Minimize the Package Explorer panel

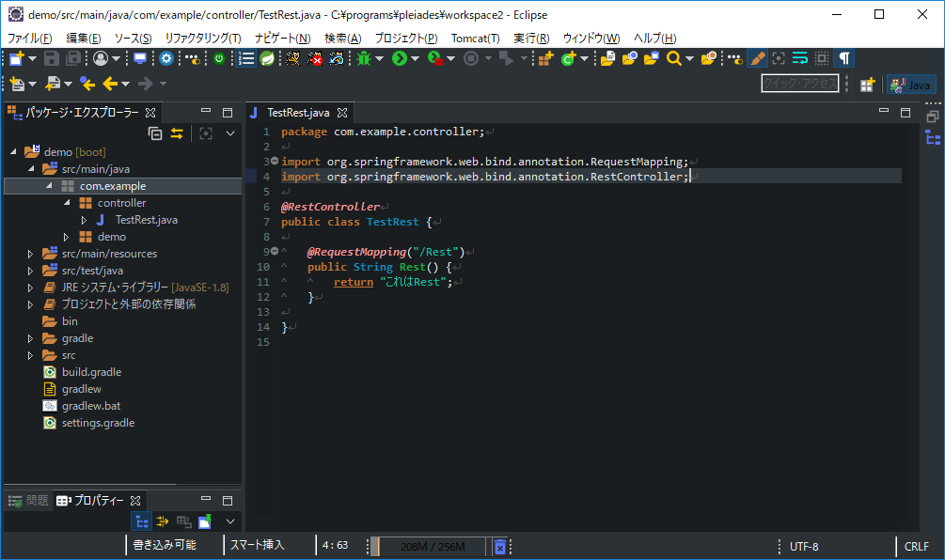(206, 112)
